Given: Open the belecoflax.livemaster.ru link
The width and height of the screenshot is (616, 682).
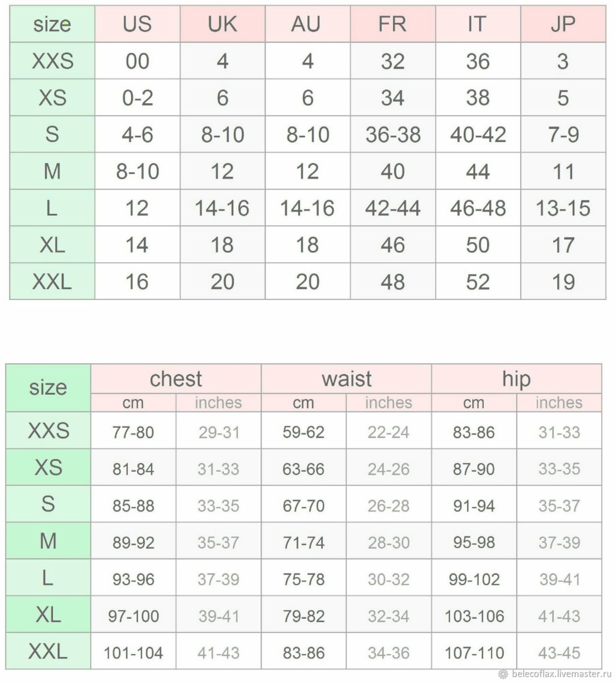Looking at the screenshot, I should 561,674.
